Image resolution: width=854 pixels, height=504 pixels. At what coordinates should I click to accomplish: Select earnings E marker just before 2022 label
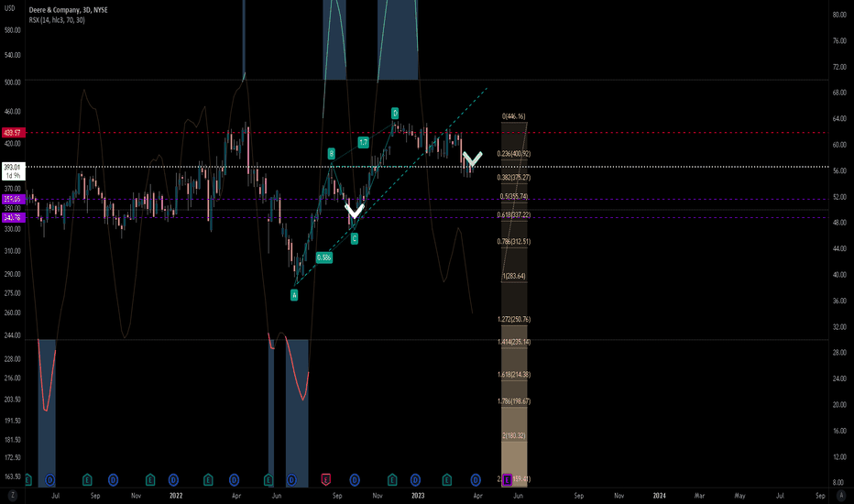point(150,480)
